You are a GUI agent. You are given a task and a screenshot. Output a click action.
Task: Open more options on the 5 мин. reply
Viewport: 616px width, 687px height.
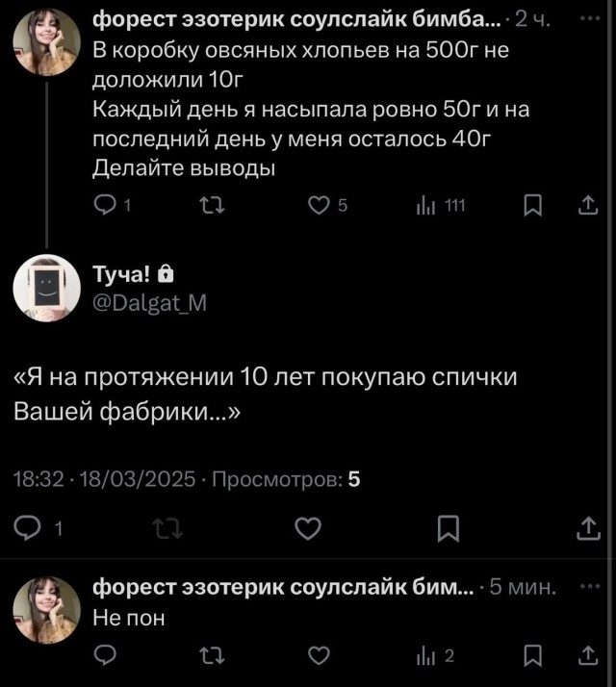coord(586,587)
